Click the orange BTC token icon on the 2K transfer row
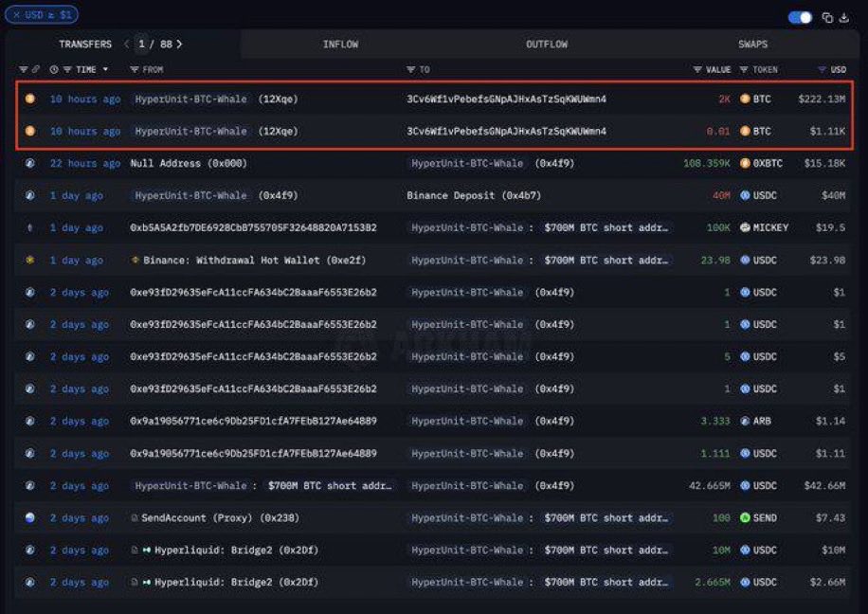The image size is (868, 614). point(744,99)
